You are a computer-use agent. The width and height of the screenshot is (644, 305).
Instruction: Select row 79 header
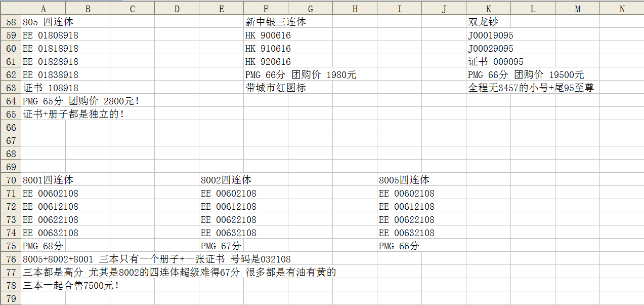point(10,299)
